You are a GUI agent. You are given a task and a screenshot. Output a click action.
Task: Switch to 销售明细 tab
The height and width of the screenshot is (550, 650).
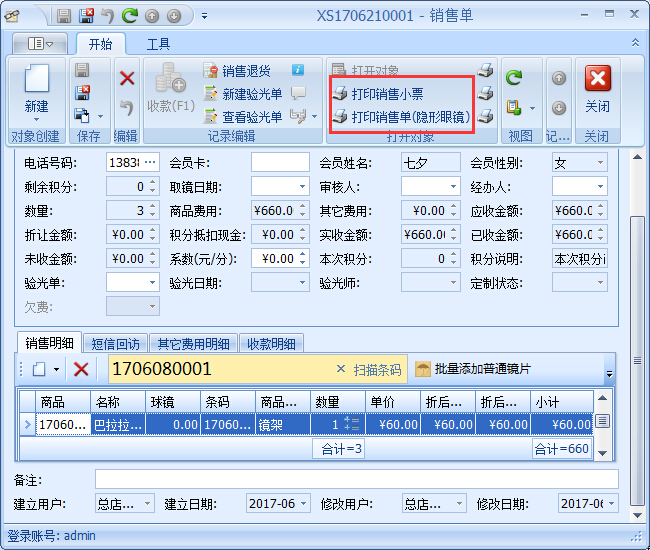pyautogui.click(x=49, y=343)
